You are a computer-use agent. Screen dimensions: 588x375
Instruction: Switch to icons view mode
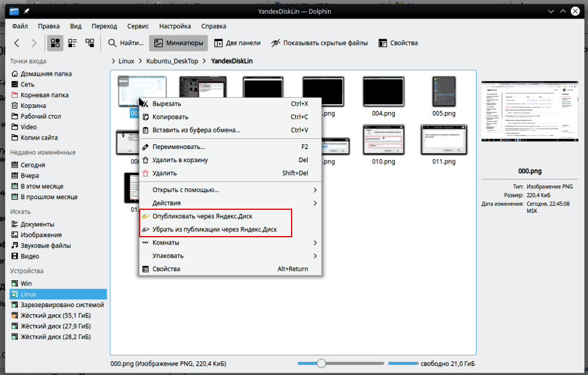[x=55, y=43]
